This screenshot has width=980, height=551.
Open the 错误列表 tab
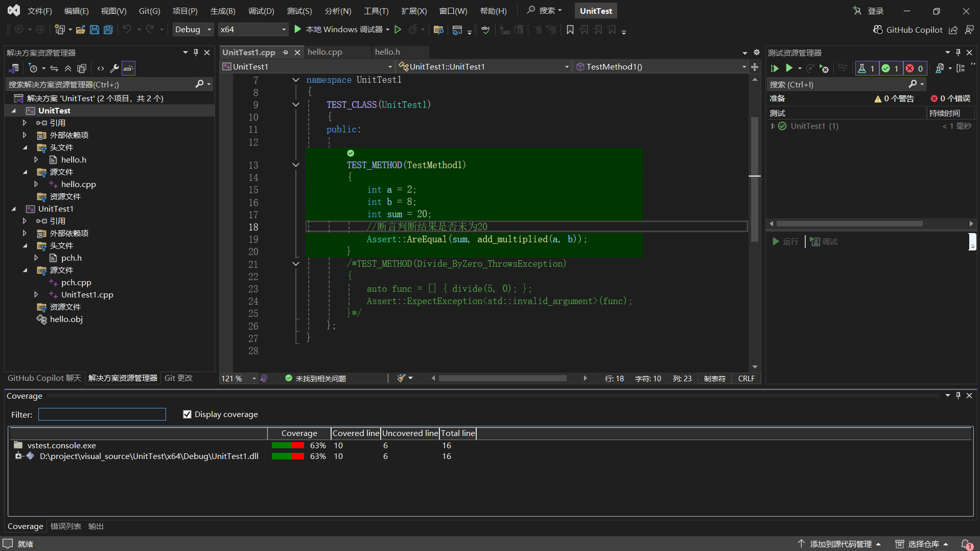click(65, 526)
